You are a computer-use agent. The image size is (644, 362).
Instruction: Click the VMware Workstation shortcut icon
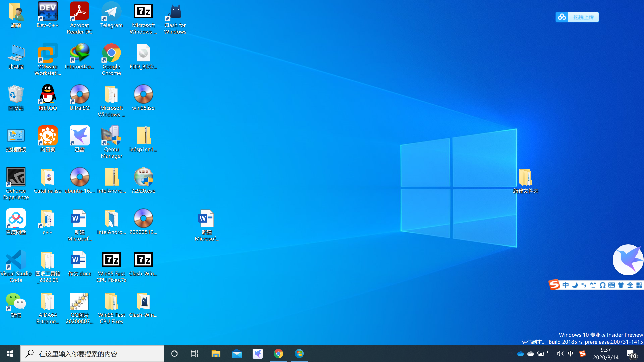point(47,53)
